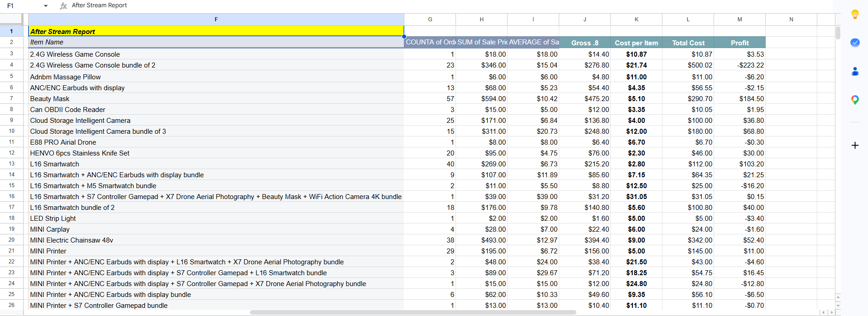Click the Item Name header cell
The image size is (868, 316).
click(x=216, y=42)
